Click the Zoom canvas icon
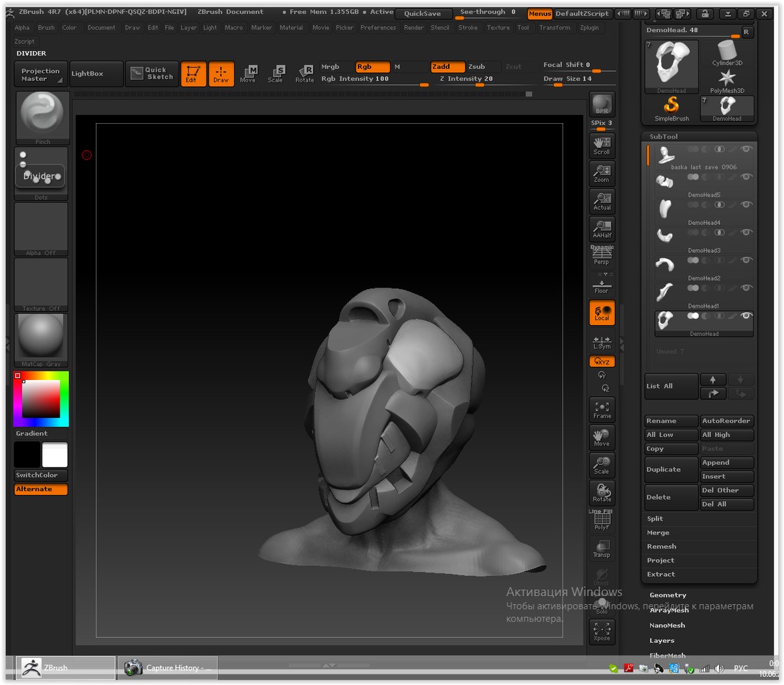784x685 pixels. point(601,173)
